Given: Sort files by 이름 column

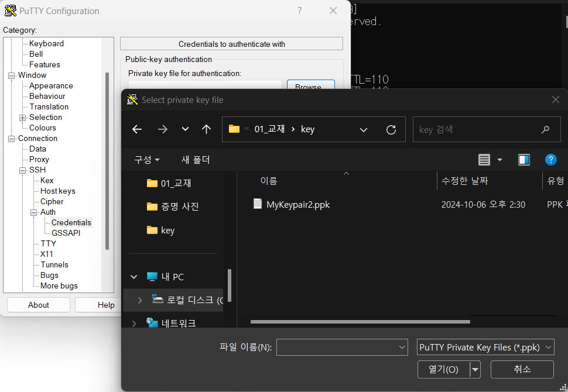Looking at the screenshot, I should (x=269, y=181).
